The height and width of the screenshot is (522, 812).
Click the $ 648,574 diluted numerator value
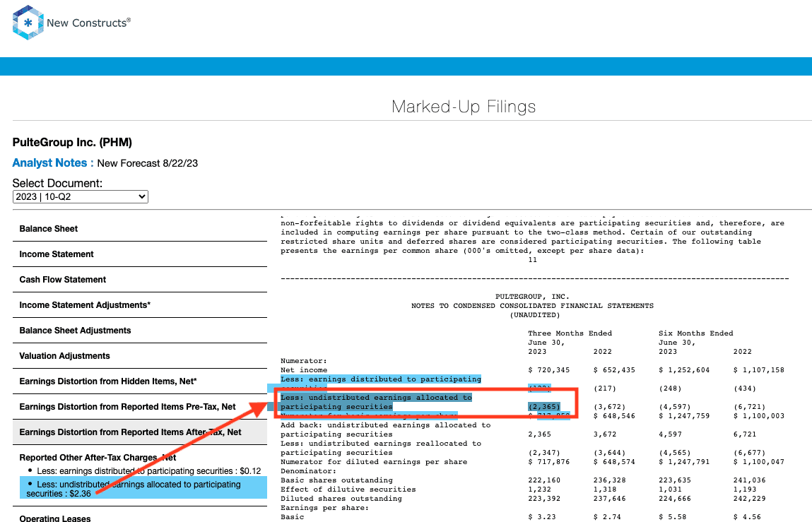pos(614,462)
